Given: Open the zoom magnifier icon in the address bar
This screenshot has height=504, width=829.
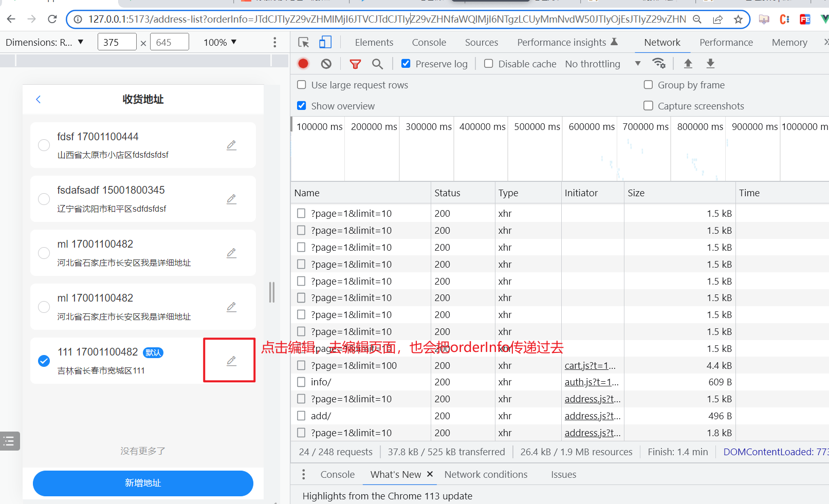Looking at the screenshot, I should 697,20.
